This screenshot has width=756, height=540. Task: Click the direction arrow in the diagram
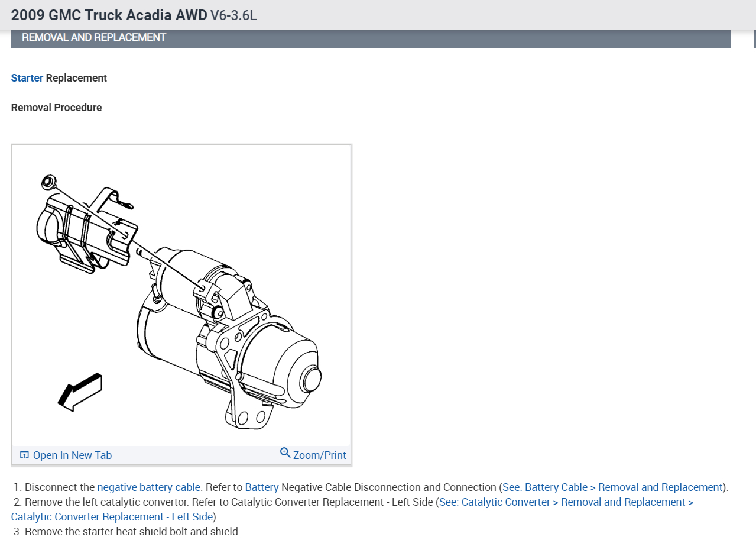[x=80, y=392]
